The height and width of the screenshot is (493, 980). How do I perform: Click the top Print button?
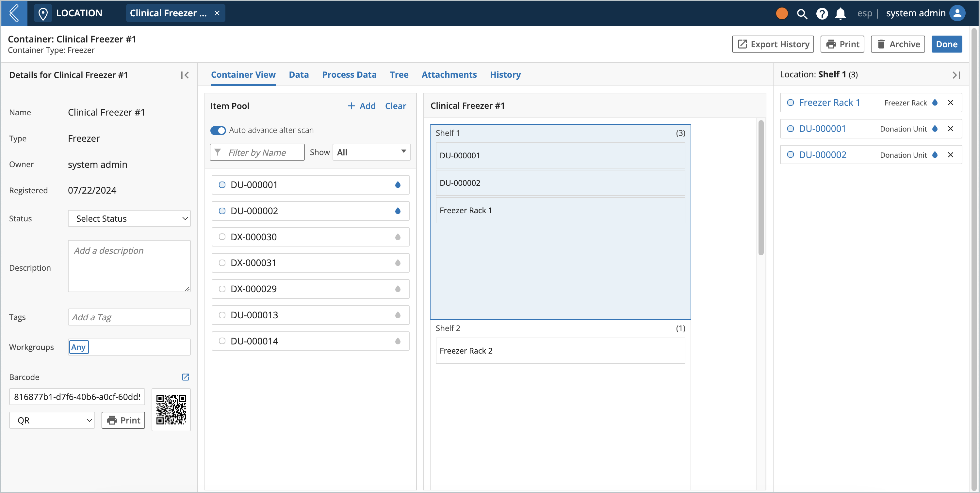tap(842, 44)
